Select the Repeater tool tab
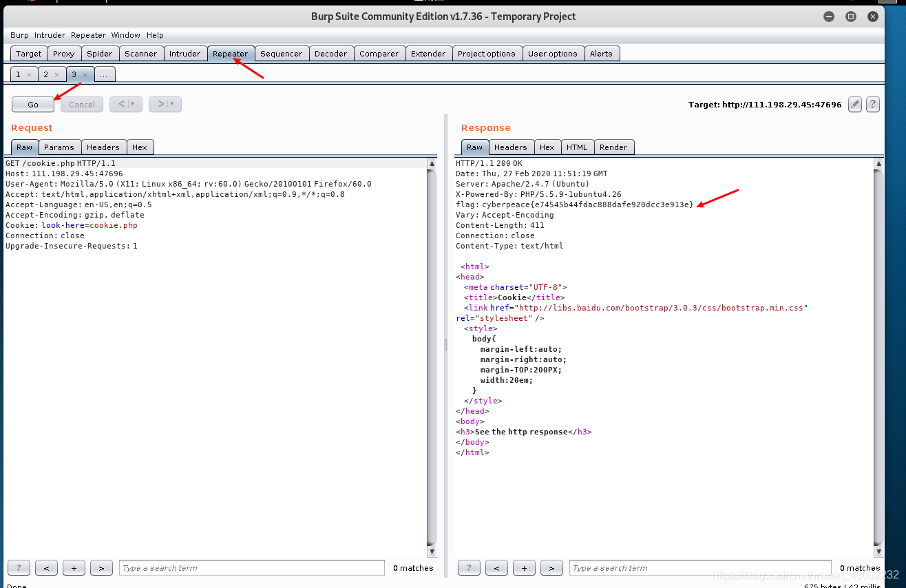 (x=231, y=54)
